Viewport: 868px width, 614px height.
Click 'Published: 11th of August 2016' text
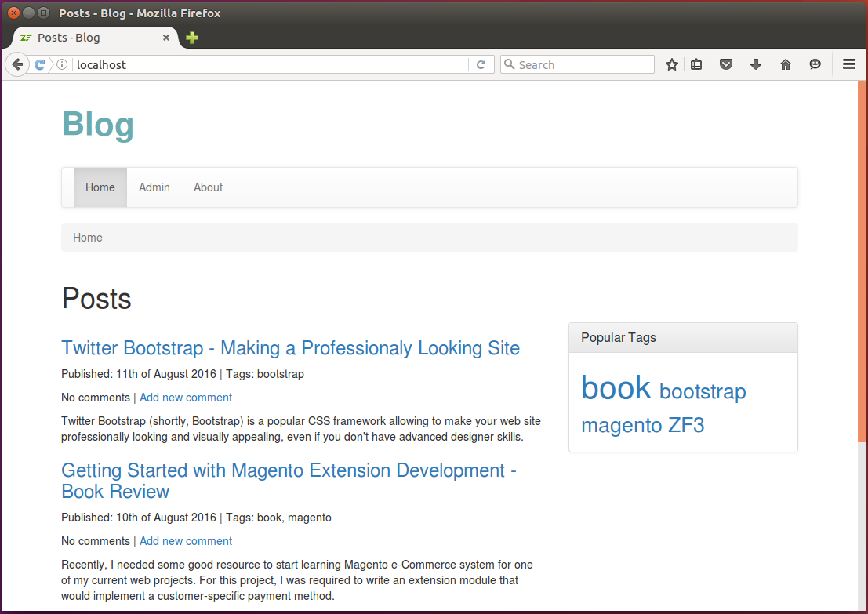(x=138, y=374)
